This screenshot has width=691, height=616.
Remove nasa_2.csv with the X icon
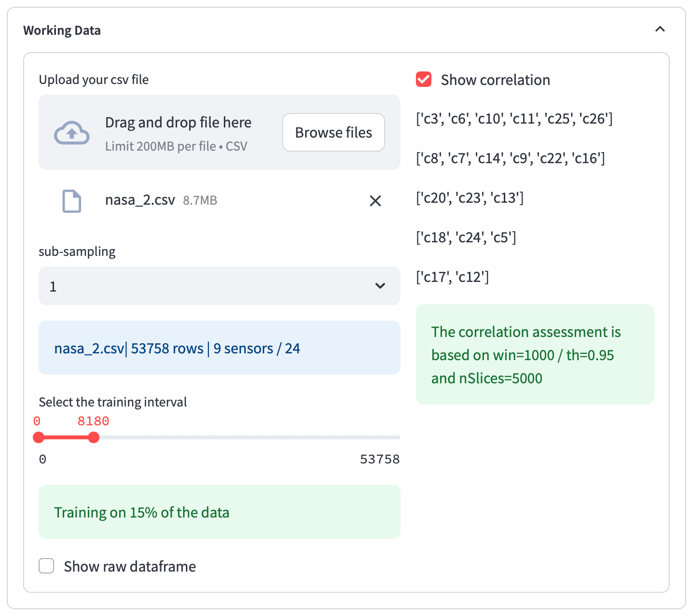pos(375,201)
